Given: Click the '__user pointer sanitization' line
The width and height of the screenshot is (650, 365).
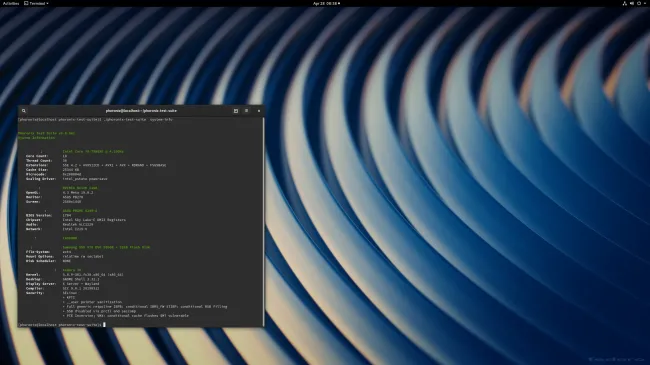Looking at the screenshot, I should click(92, 302).
